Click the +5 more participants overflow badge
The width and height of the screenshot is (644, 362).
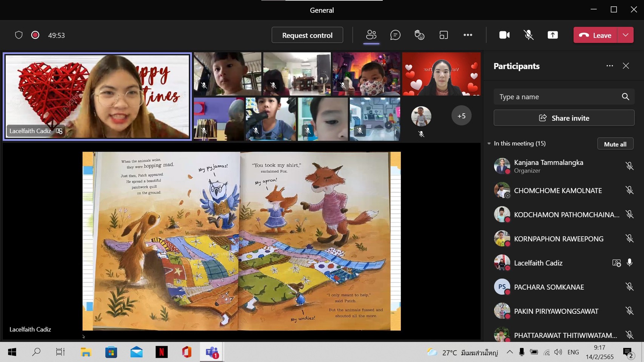point(461,116)
